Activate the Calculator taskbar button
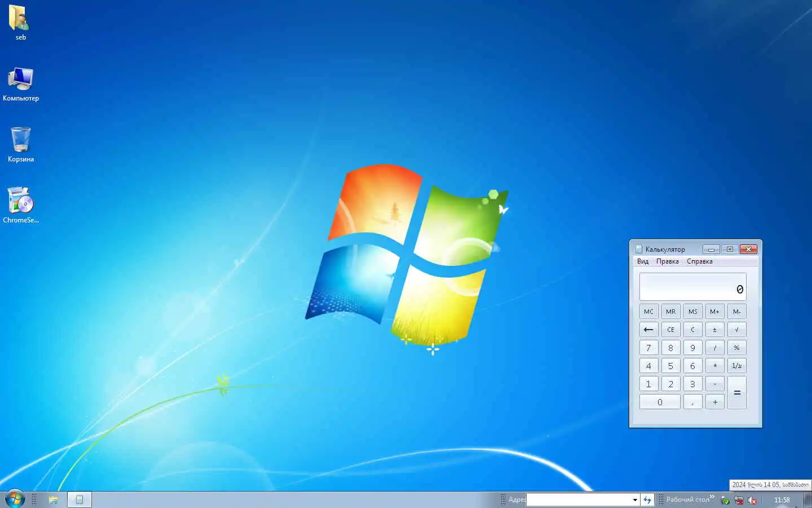The image size is (812, 508). [x=80, y=500]
